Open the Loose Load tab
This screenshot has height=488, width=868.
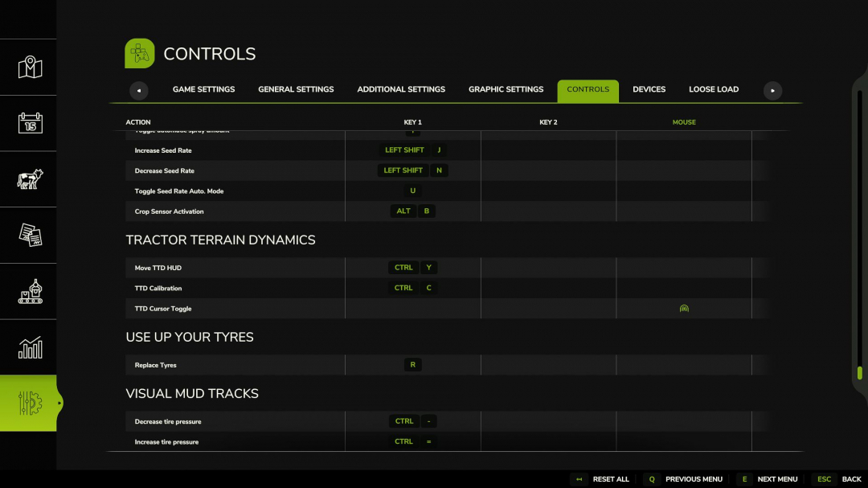(x=714, y=89)
